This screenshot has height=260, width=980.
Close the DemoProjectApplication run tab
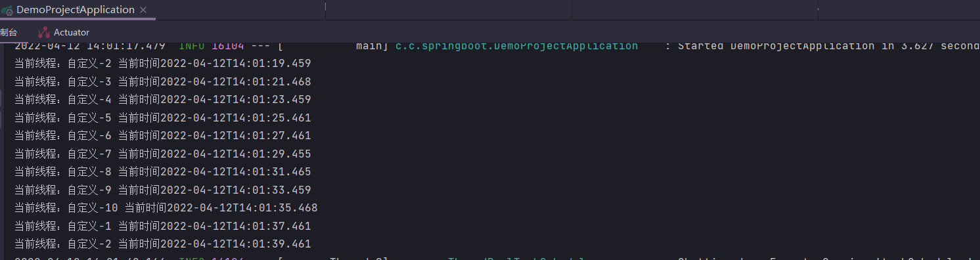coord(144,10)
